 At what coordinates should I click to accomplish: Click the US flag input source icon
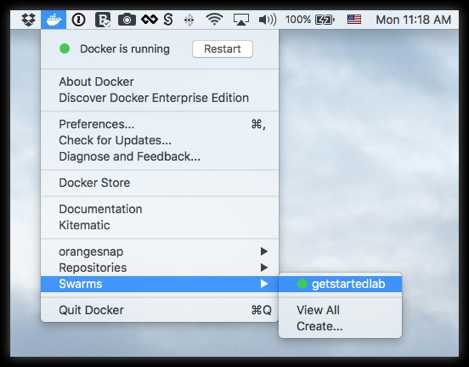pos(354,19)
